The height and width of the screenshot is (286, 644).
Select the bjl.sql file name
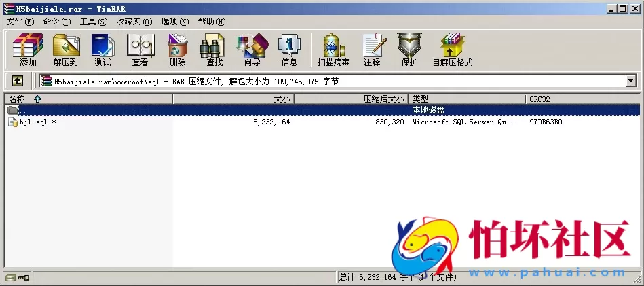(38, 122)
